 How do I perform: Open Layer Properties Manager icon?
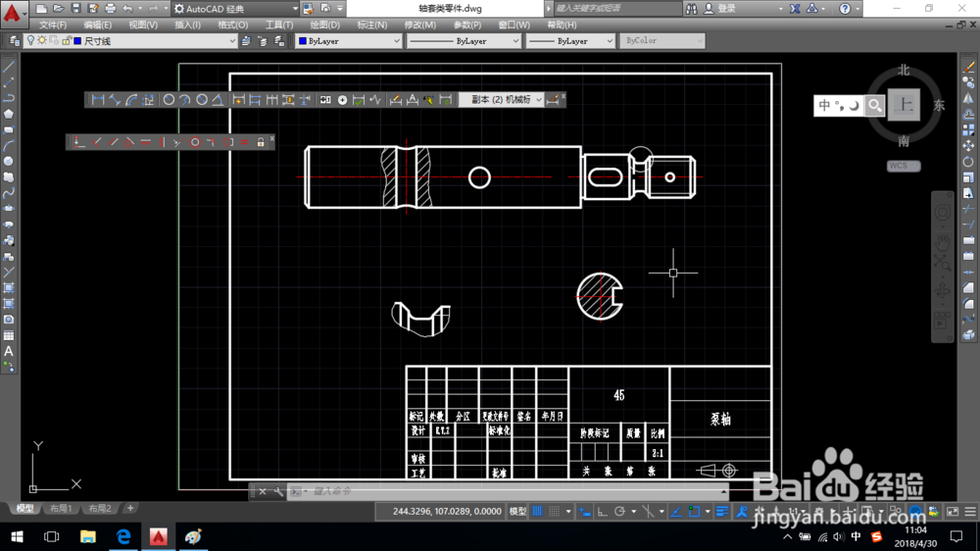pyautogui.click(x=14, y=40)
